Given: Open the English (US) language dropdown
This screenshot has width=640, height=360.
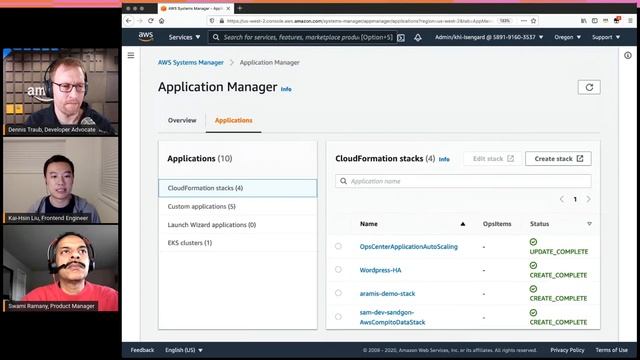Looking at the screenshot, I should [x=184, y=350].
